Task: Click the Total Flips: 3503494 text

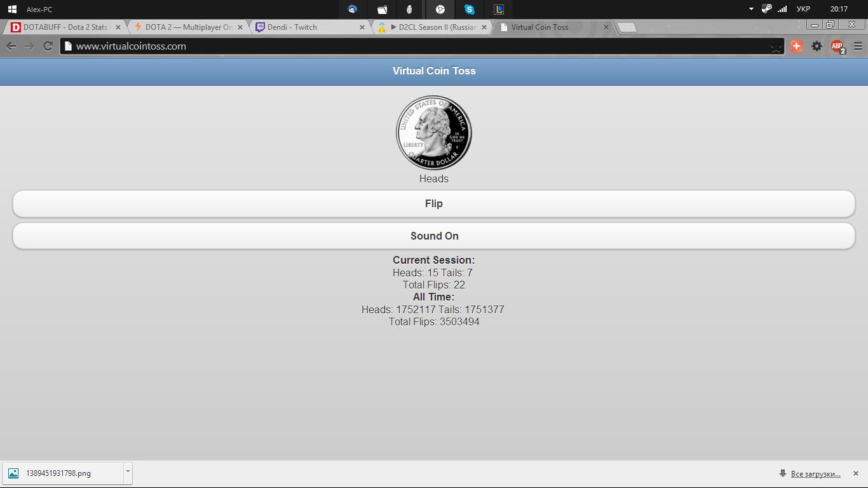Action: point(434,322)
